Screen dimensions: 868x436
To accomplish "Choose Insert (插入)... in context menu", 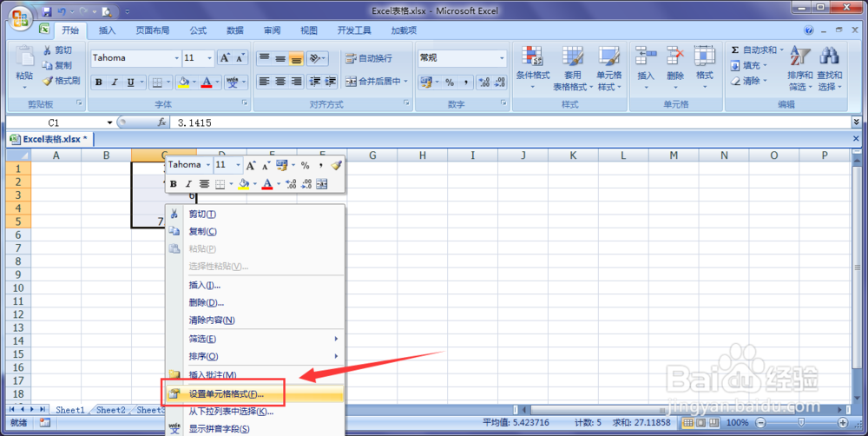I will [x=255, y=286].
